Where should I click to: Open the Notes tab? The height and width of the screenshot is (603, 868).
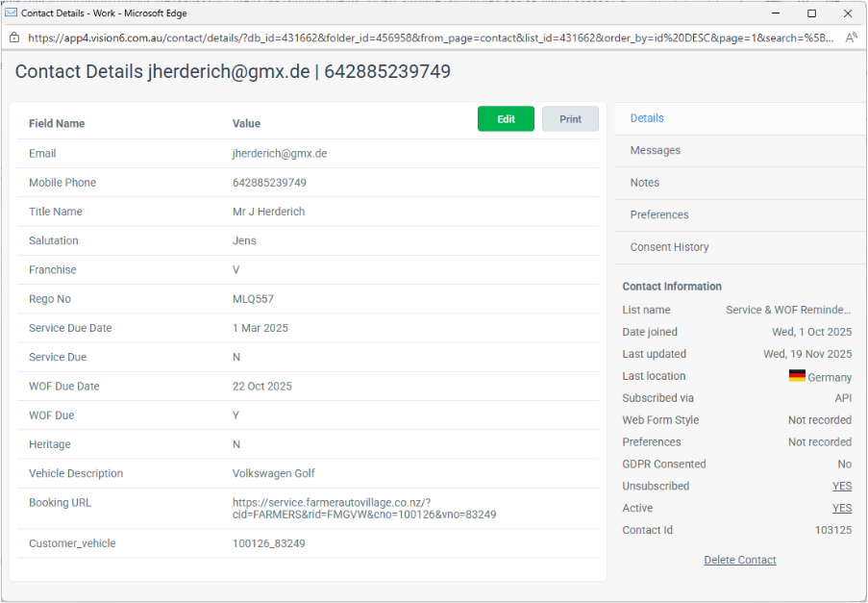pyautogui.click(x=644, y=182)
